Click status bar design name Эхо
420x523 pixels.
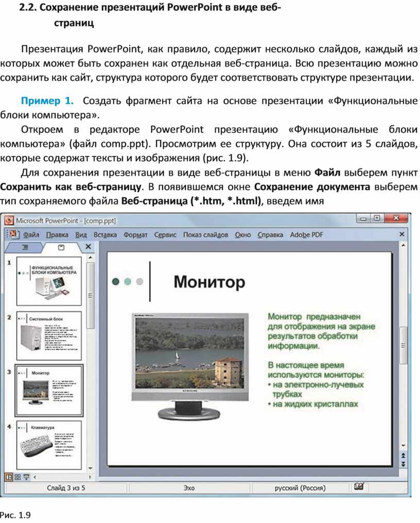[189, 487]
